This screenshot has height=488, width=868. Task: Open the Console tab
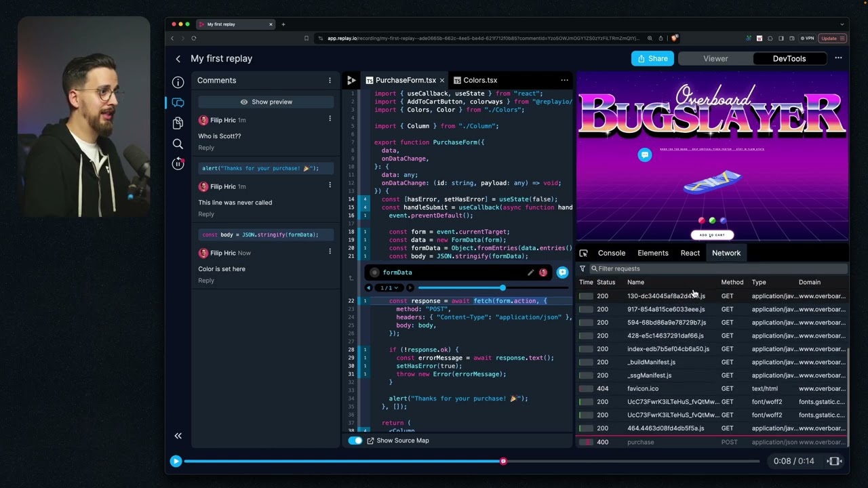click(612, 253)
